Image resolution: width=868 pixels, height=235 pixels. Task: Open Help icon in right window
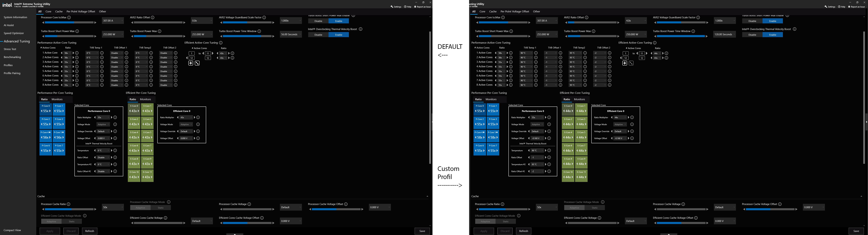pos(839,7)
